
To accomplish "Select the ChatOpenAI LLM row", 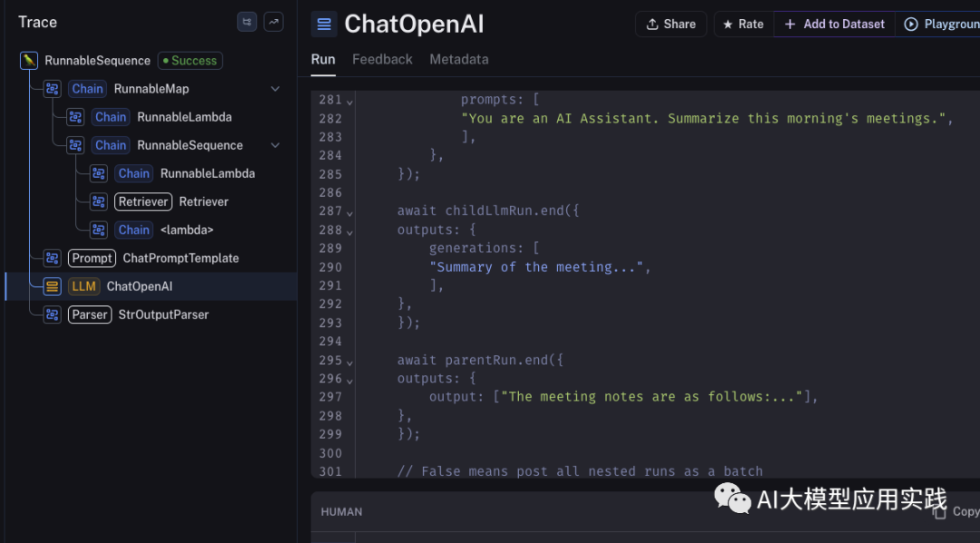I will 151,286.
